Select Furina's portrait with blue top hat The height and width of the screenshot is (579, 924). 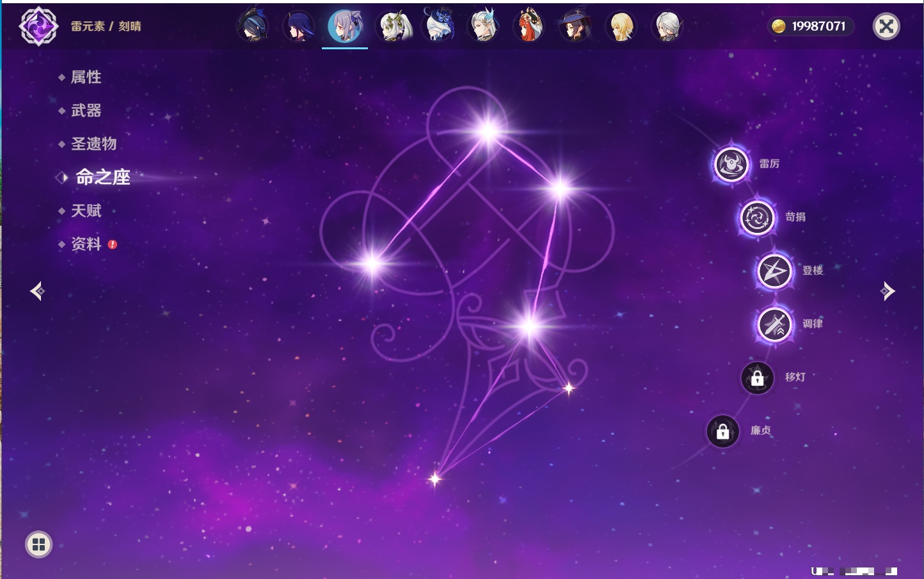coord(439,26)
